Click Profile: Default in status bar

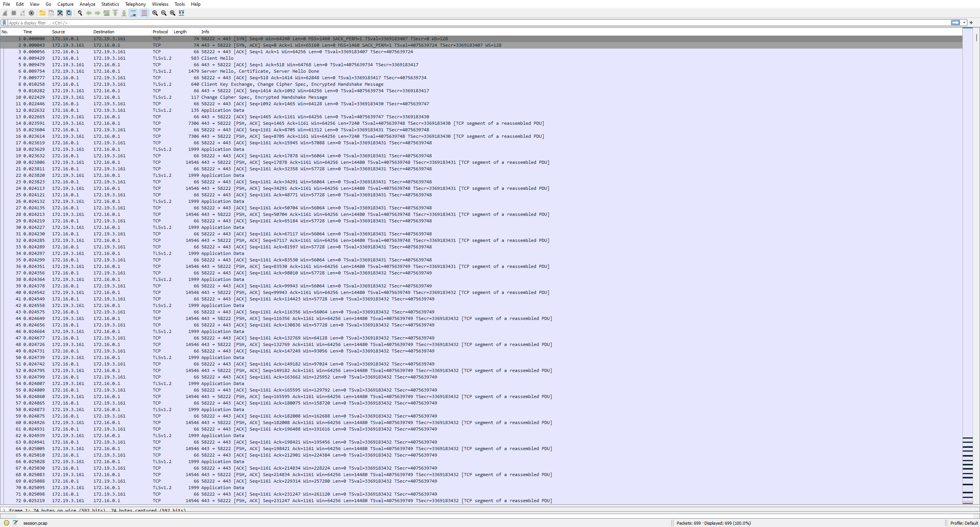[x=964, y=523]
